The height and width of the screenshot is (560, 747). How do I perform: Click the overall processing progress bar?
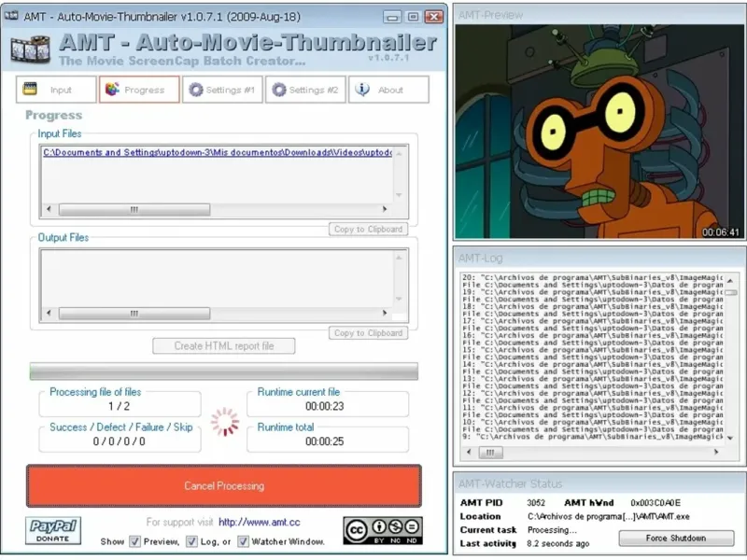(x=224, y=371)
